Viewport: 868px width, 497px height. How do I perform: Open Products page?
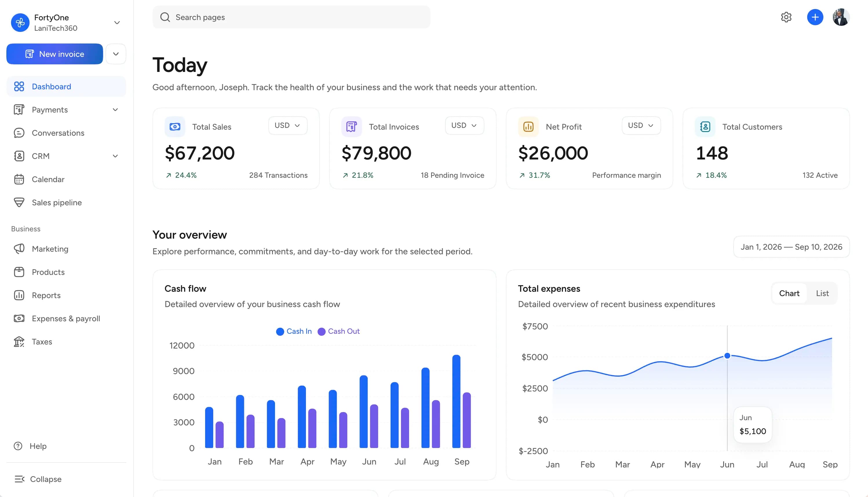(x=66, y=272)
